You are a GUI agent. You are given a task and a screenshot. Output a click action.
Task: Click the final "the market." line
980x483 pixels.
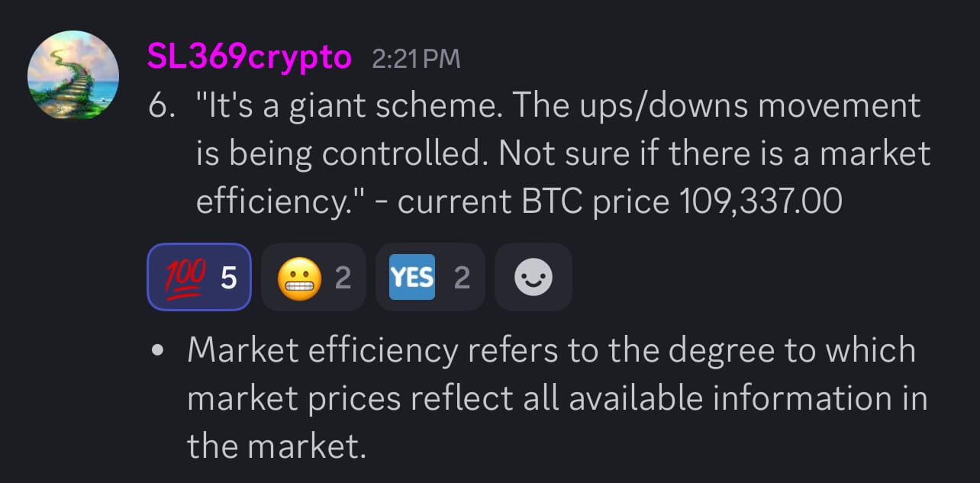coord(276,446)
